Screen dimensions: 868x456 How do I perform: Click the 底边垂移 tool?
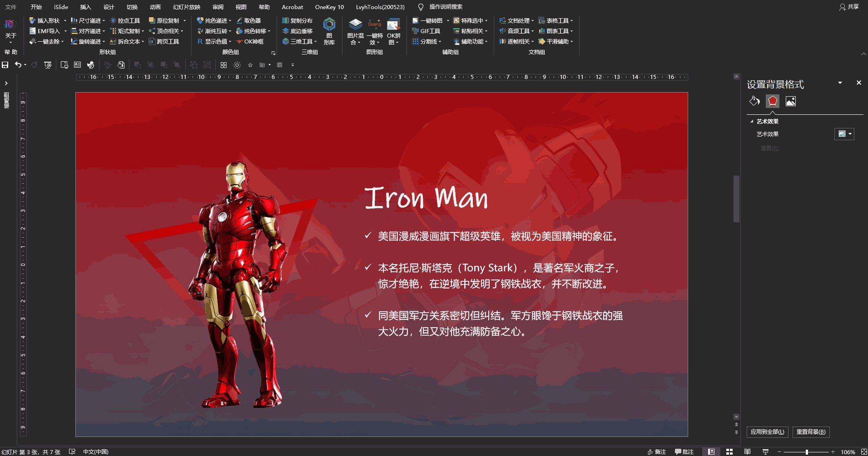pos(298,31)
